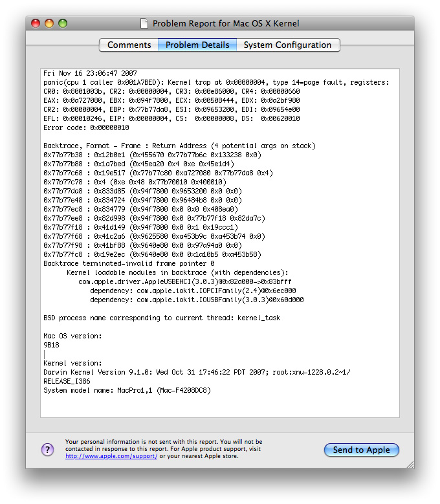
Task: Click backtrace row starting 0x77b77e48
Action: [x=143, y=200]
